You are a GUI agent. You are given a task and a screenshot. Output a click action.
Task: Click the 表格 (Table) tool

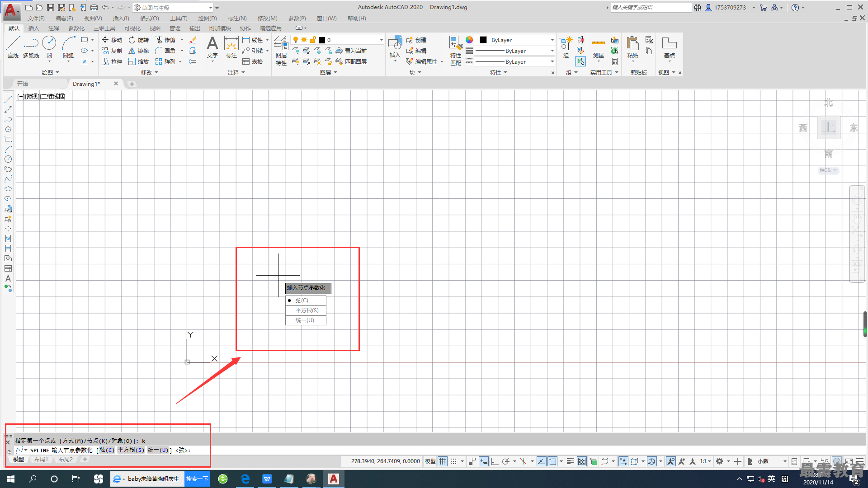click(252, 61)
